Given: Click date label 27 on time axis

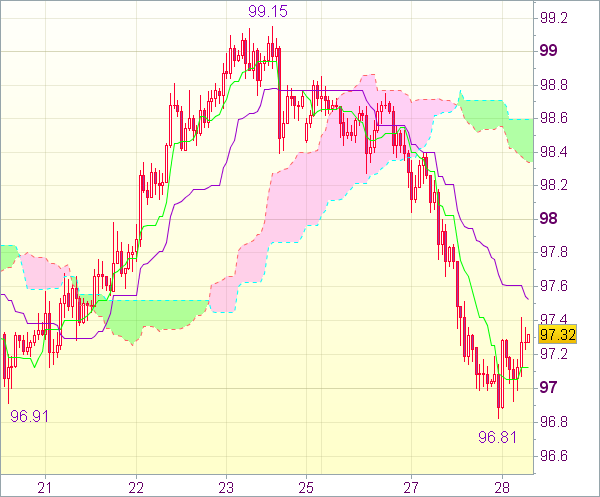Looking at the screenshot, I should click(411, 488).
